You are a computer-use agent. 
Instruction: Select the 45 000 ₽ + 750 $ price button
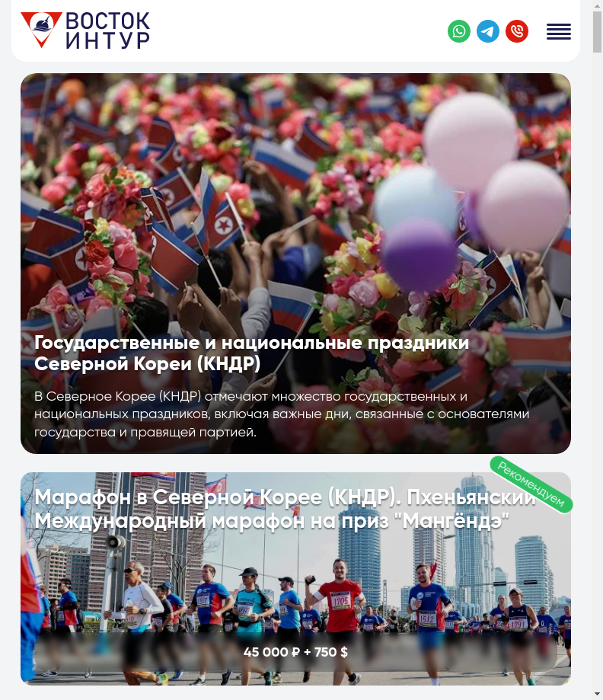[295, 652]
